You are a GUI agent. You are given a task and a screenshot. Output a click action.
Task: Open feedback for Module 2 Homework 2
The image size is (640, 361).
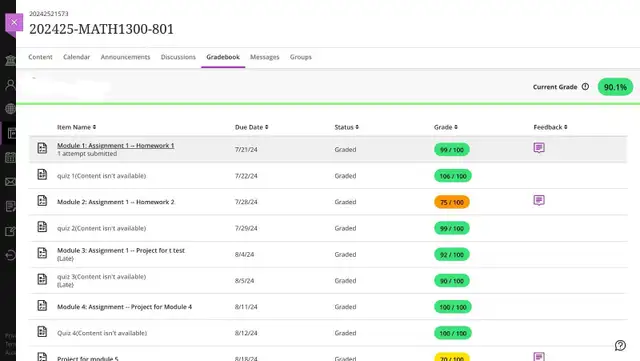pyautogui.click(x=539, y=200)
